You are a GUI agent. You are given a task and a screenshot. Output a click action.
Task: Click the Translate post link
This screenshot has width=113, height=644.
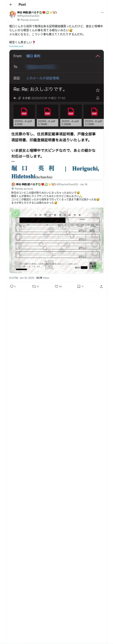pyautogui.click(x=16, y=46)
